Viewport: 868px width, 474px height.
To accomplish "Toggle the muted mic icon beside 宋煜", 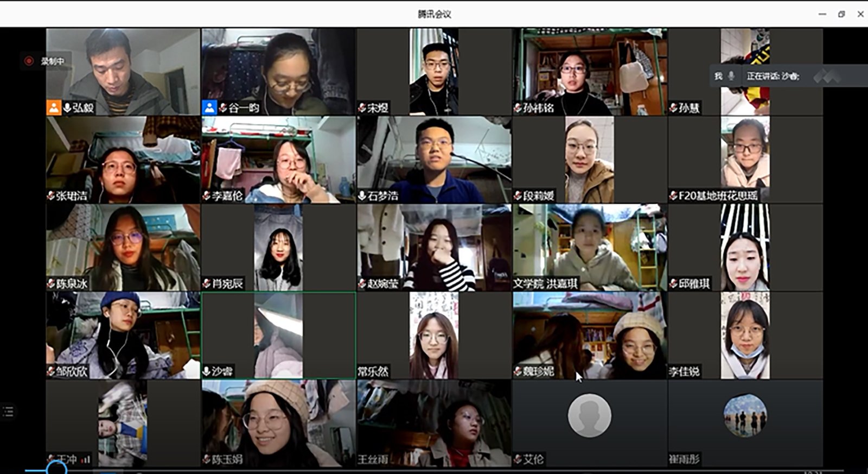I will [x=362, y=108].
